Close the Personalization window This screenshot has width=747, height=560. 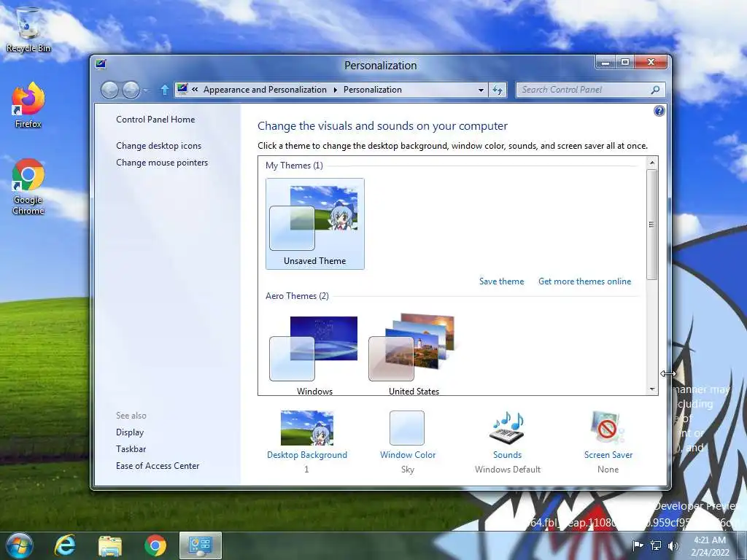[651, 63]
